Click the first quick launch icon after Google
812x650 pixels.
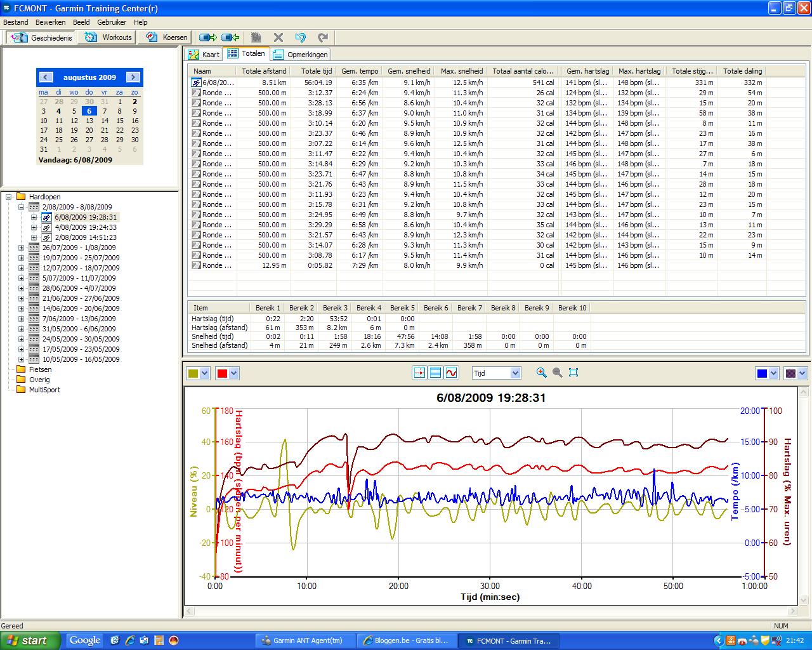pos(115,640)
